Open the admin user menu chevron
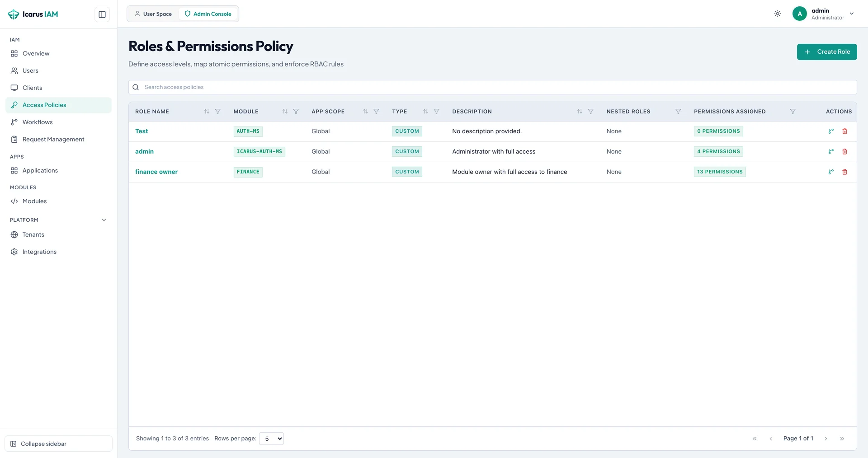This screenshot has height=458, width=868. coord(852,14)
